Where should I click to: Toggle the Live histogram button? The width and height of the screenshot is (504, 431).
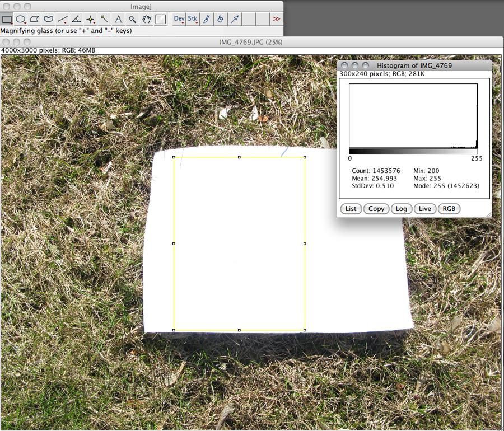click(424, 209)
